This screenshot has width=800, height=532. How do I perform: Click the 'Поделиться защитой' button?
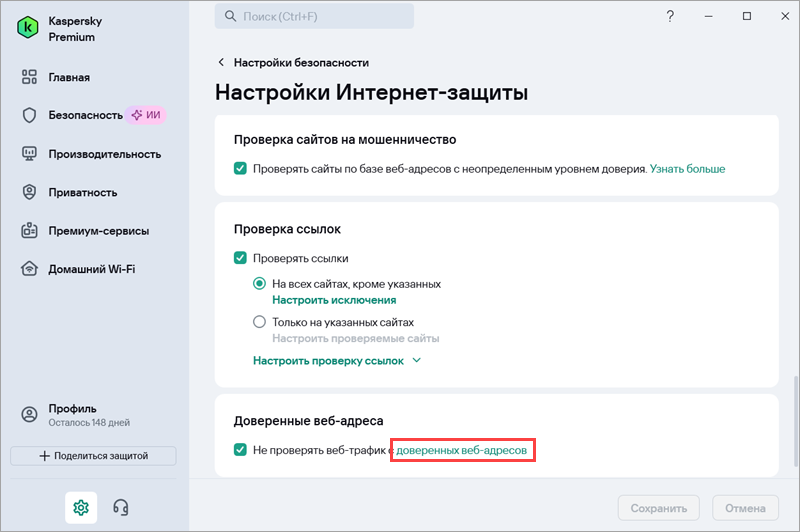pyautogui.click(x=93, y=456)
